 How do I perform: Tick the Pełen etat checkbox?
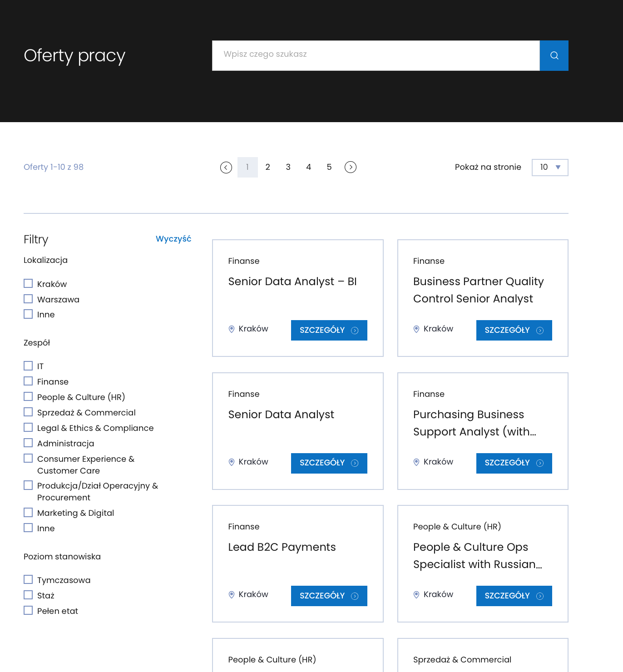28,611
